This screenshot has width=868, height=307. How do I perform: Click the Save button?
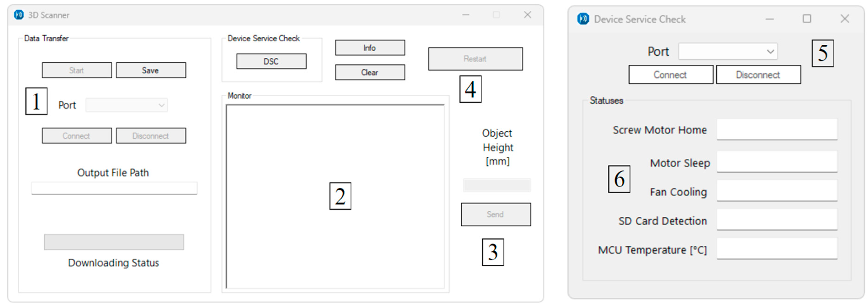[x=151, y=70]
